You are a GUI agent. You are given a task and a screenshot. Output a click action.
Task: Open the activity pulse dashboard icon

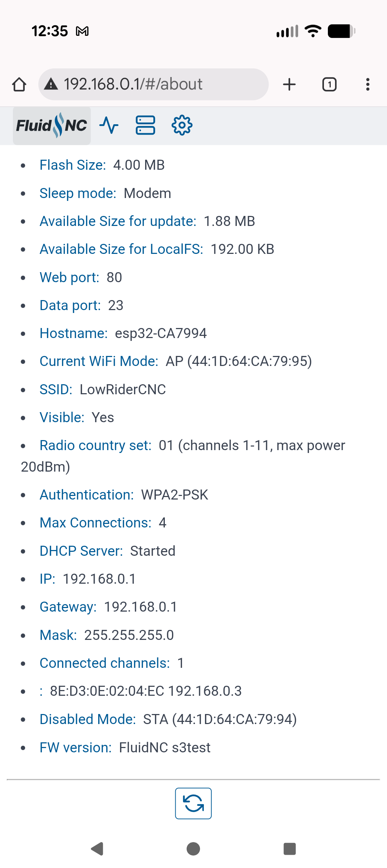tap(109, 125)
